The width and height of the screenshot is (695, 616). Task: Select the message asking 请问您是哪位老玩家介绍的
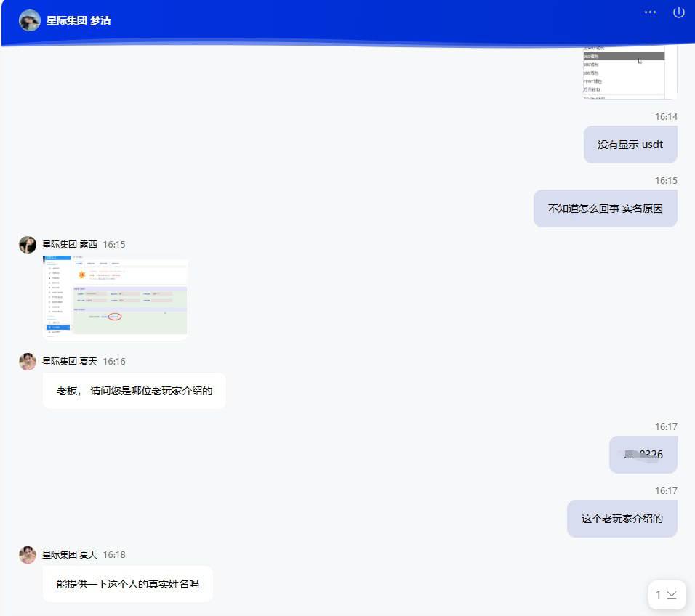coord(134,391)
